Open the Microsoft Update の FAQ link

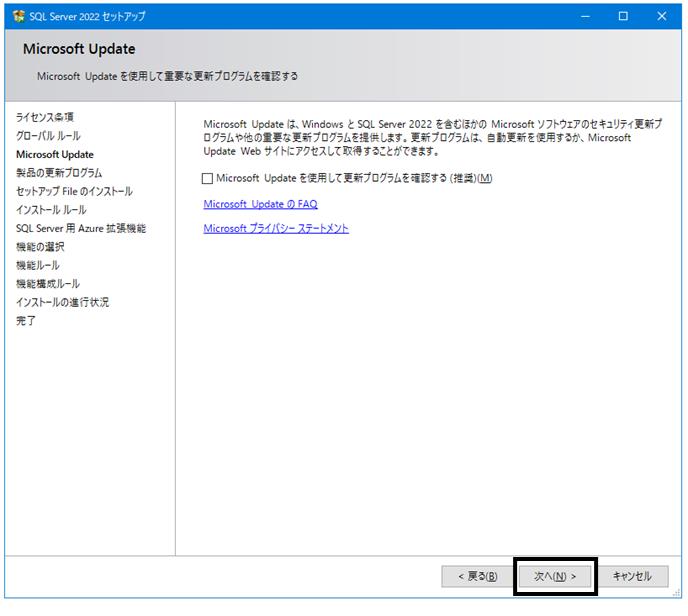click(x=260, y=204)
